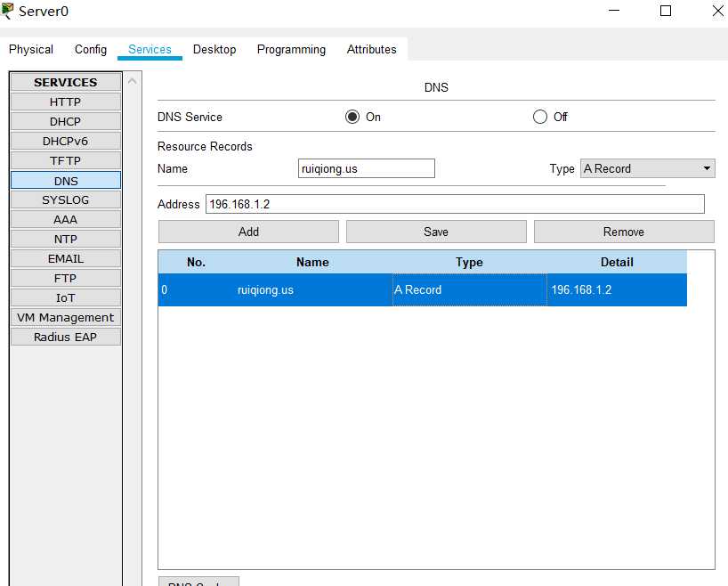Select the 196.168.1.2 detail cell
Viewport: 728px width, 586px height.
(617, 290)
